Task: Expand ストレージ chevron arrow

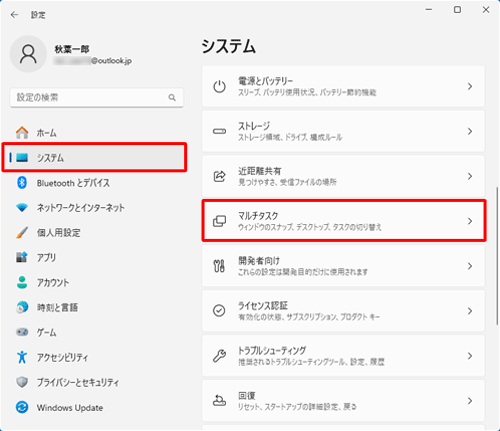Action: [x=470, y=131]
